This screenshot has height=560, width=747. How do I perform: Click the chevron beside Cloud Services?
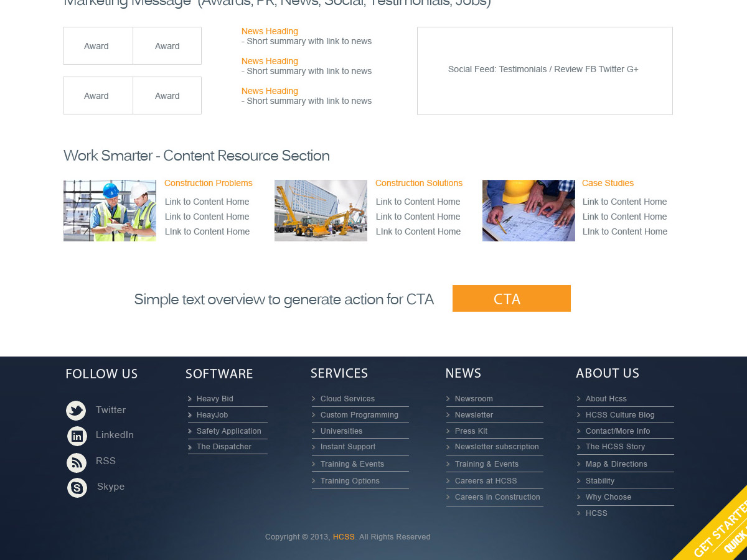[x=314, y=399]
